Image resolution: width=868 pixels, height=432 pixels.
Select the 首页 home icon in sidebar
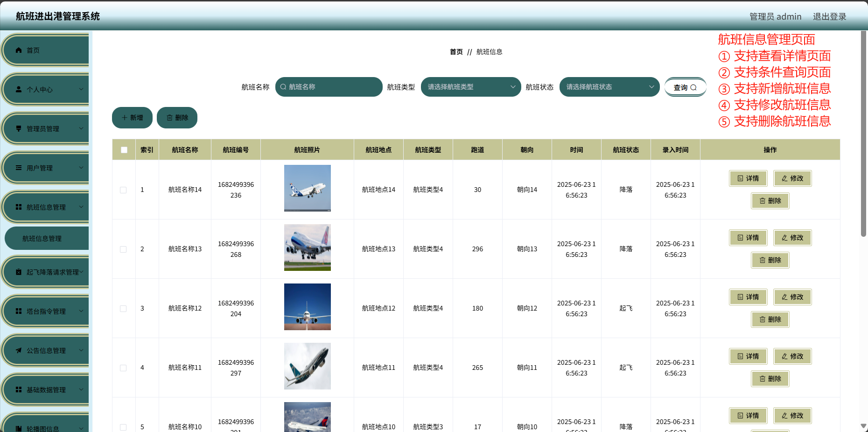(19, 50)
